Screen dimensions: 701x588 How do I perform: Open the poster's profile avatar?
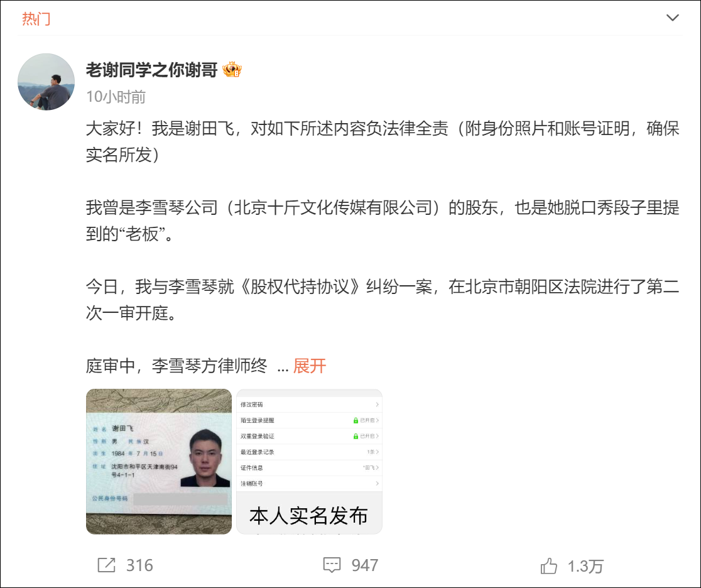tap(46, 82)
